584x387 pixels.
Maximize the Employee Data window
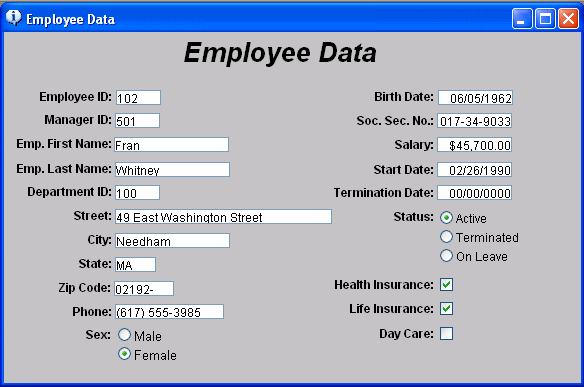pos(545,18)
